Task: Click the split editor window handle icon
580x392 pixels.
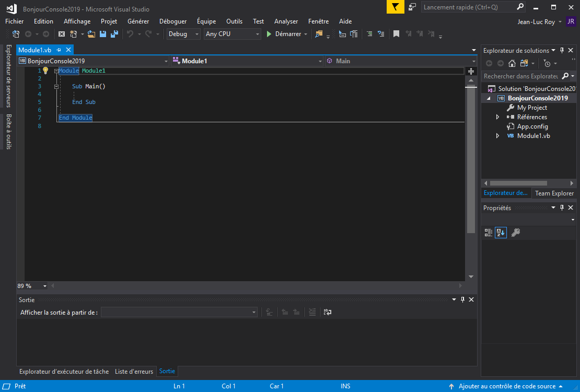Action: tap(471, 71)
